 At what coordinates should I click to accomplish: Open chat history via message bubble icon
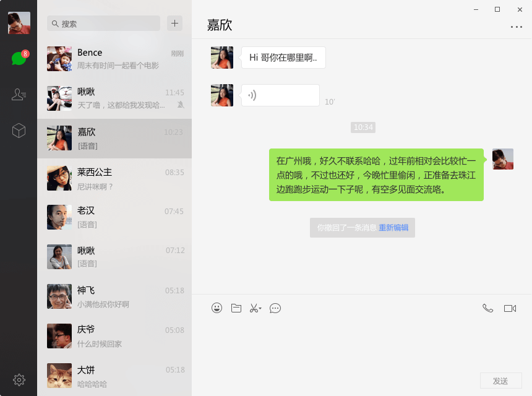(x=275, y=308)
